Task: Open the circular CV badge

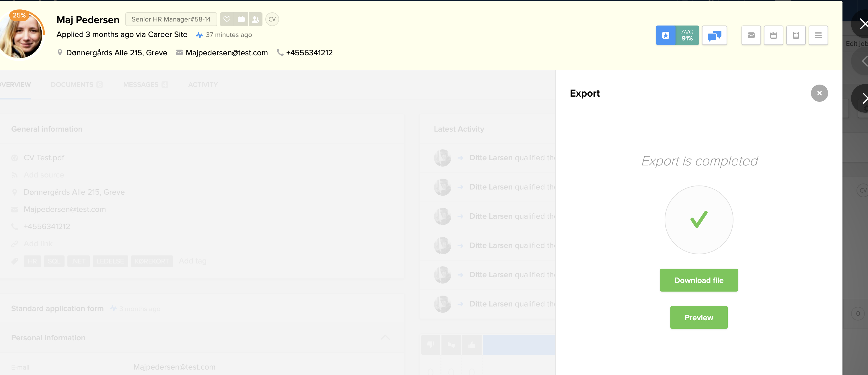Action: pyautogui.click(x=272, y=19)
